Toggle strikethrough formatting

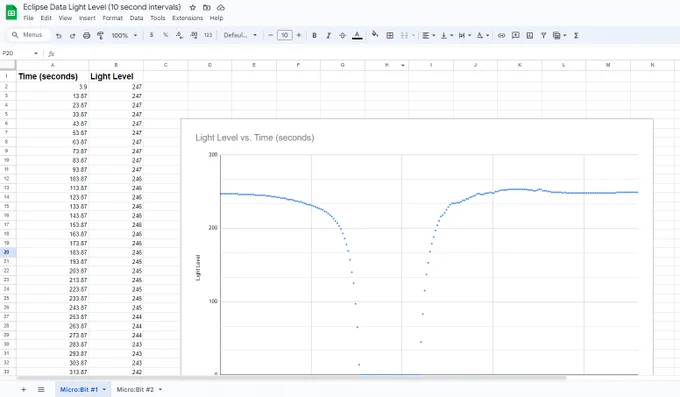(x=342, y=36)
